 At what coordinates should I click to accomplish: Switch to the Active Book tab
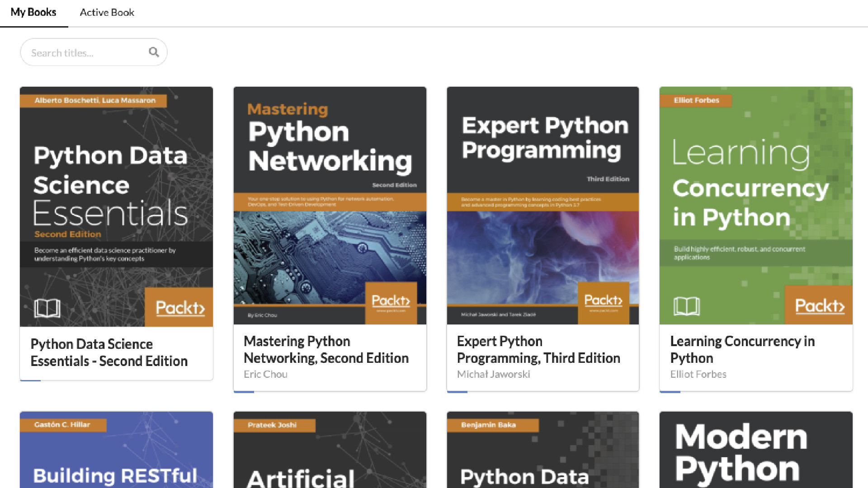[x=107, y=13]
